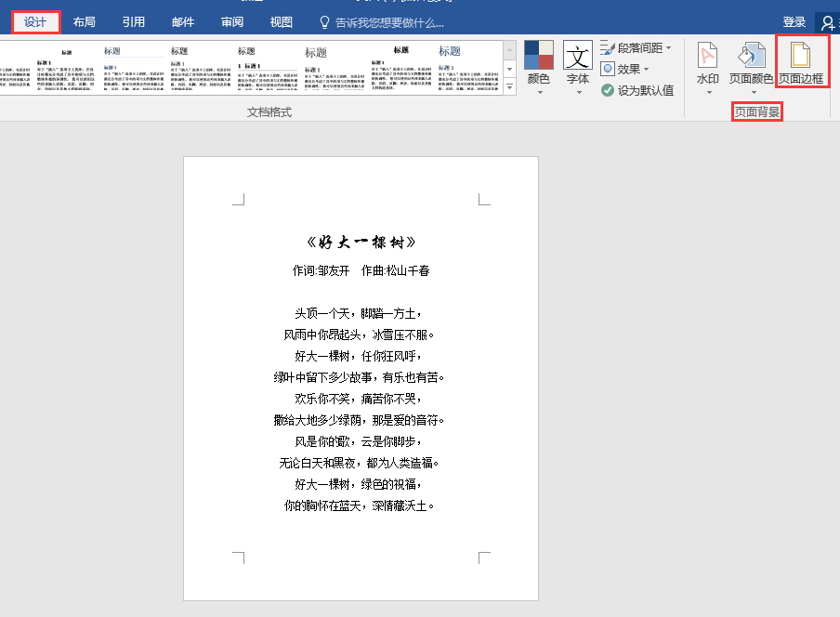Open the Colors (颜色) dropdown arrow
This screenshot has height=617, width=840.
pyautogui.click(x=540, y=93)
